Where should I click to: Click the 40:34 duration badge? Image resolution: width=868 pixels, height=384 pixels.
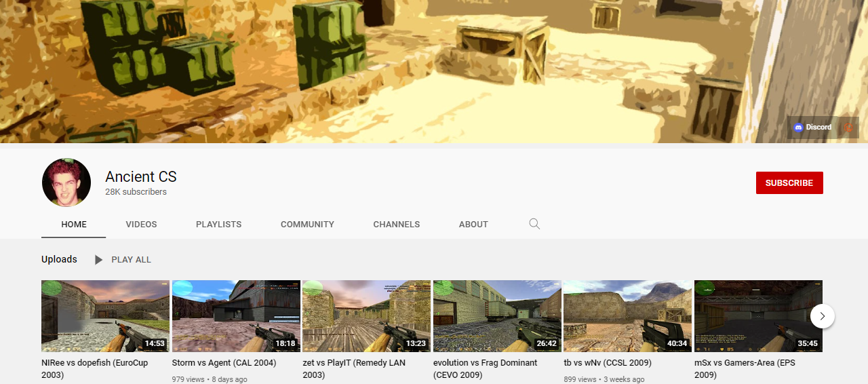pyautogui.click(x=677, y=343)
